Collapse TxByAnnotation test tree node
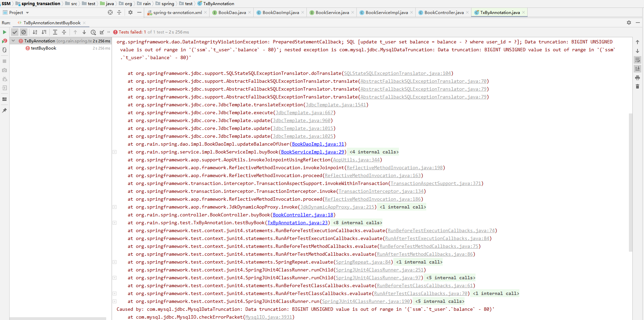The image size is (644, 320). point(13,41)
